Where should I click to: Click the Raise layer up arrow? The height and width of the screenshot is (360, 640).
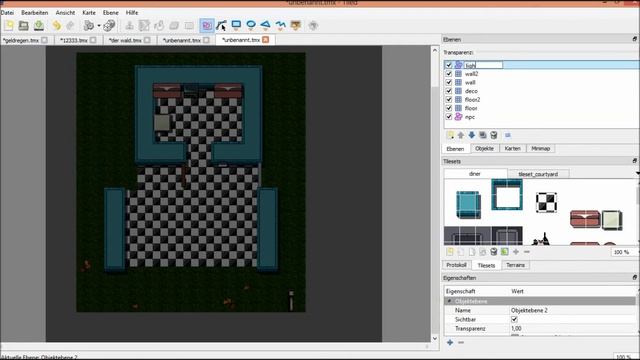point(461,135)
